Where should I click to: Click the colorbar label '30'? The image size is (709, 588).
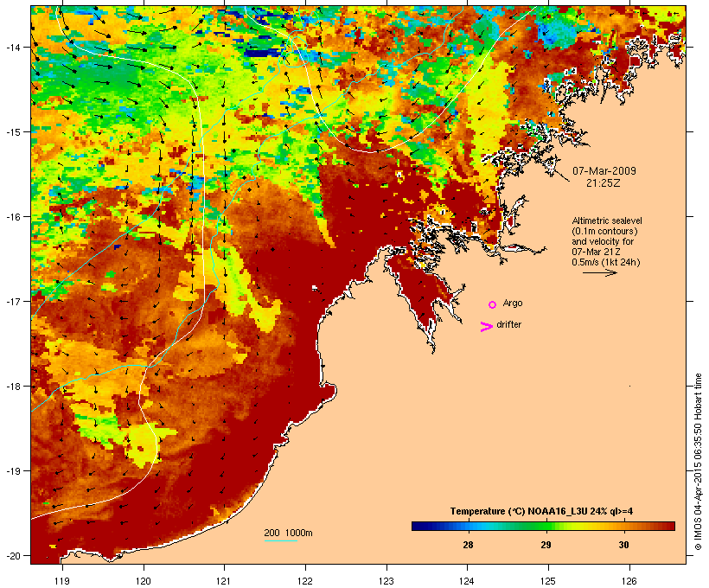[623, 545]
